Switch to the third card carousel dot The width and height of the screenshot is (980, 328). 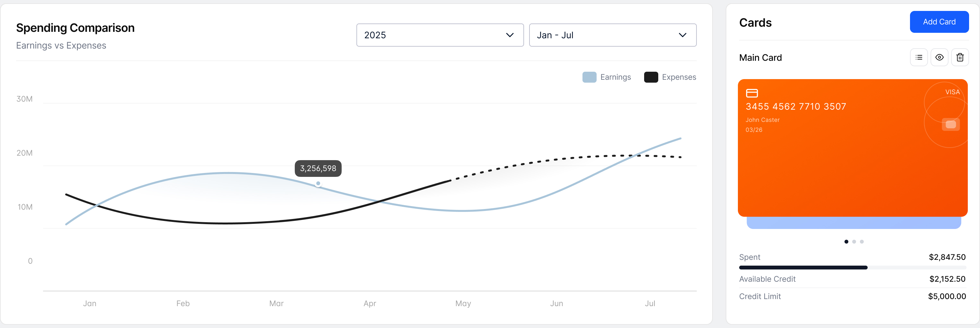[x=862, y=241]
